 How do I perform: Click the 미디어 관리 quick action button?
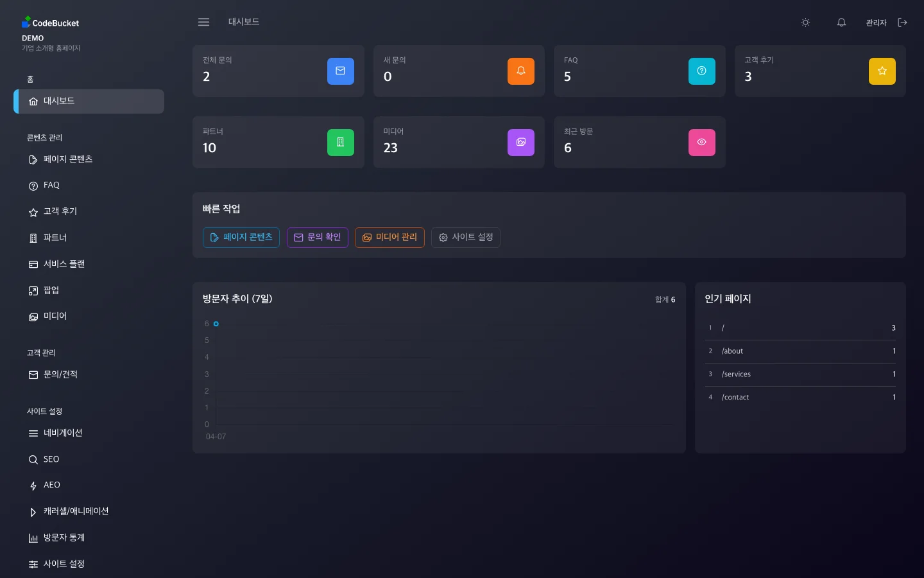pos(389,238)
